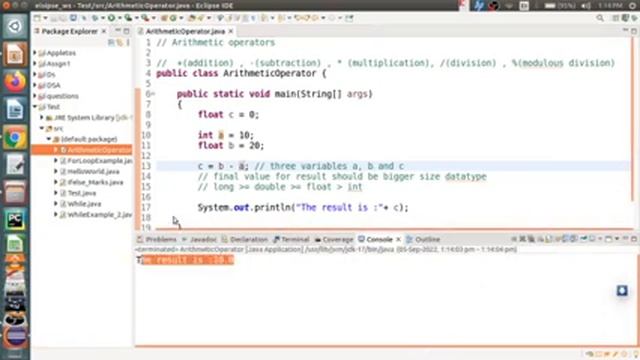Screen dimensions: 640x360
Task: Expand the DSA project
Action: 35,85
